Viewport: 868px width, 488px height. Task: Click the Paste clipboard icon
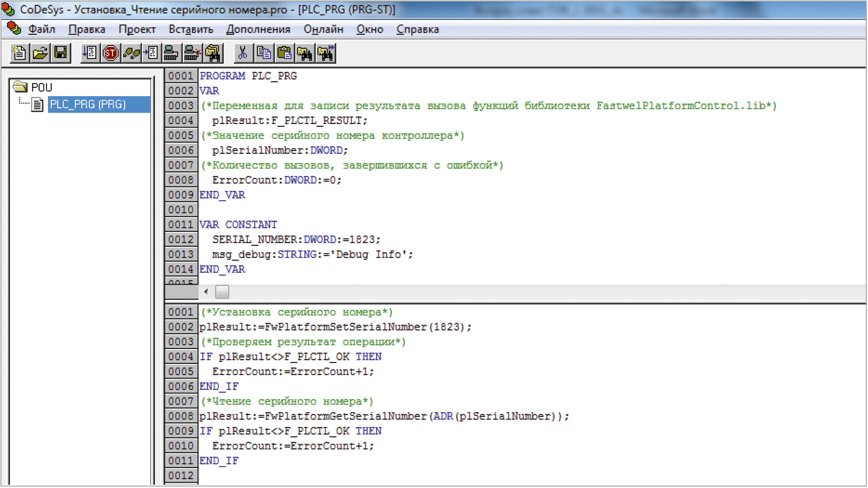coord(284,53)
